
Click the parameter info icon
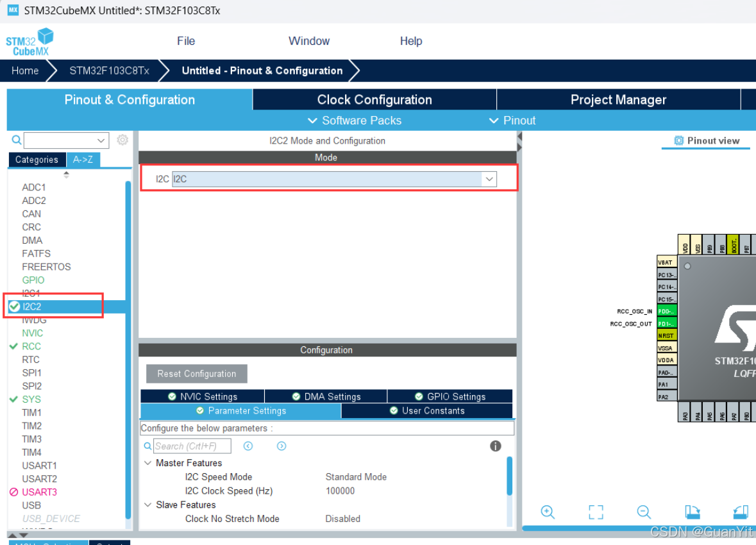coord(495,446)
